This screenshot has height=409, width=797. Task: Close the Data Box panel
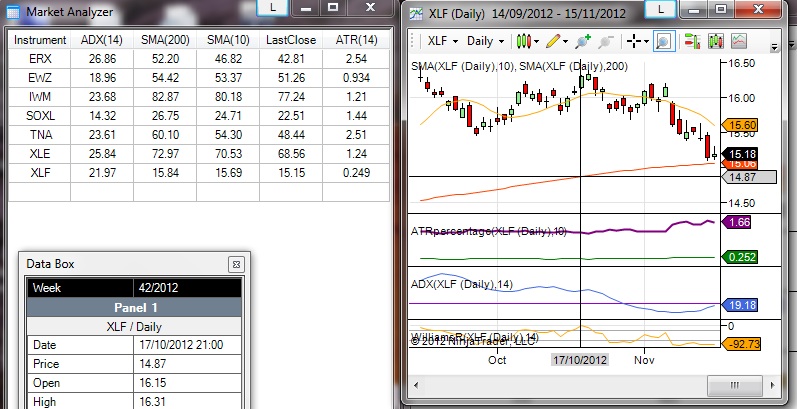point(236,264)
